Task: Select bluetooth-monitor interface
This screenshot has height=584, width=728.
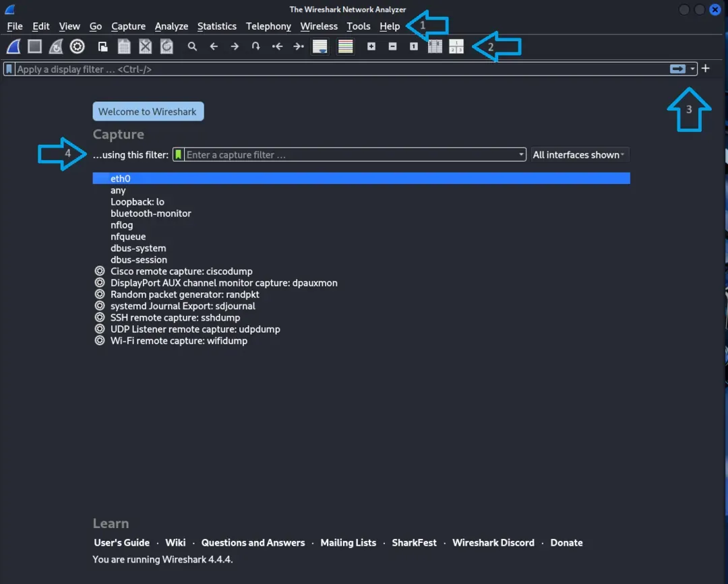Action: (x=361, y=214)
